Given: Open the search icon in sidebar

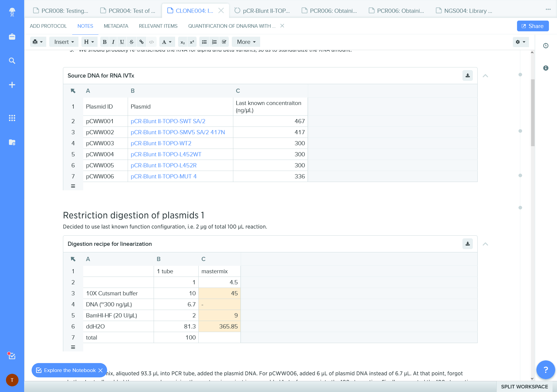Looking at the screenshot, I should click(x=12, y=61).
